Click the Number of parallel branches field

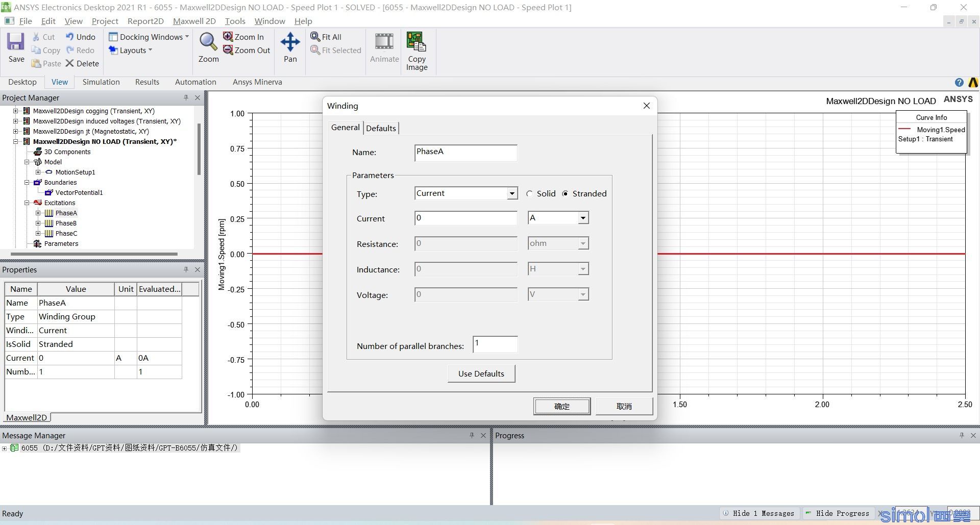[495, 345]
